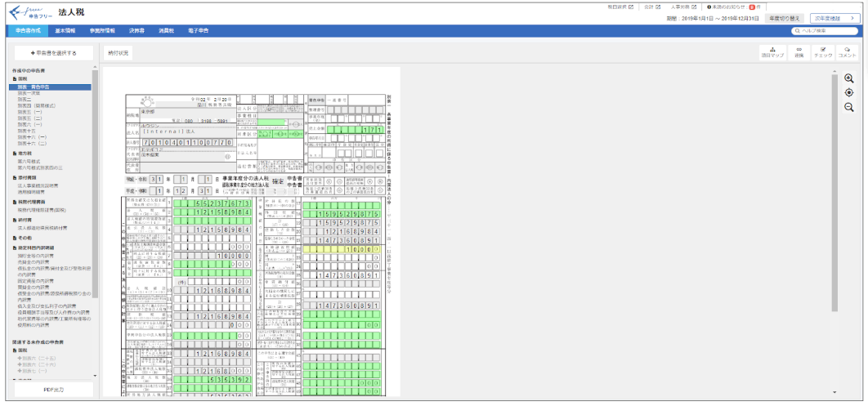Click the period text 2019年1月1日～2019年12月31日
The width and height of the screenshot is (868, 406).
[719, 18]
